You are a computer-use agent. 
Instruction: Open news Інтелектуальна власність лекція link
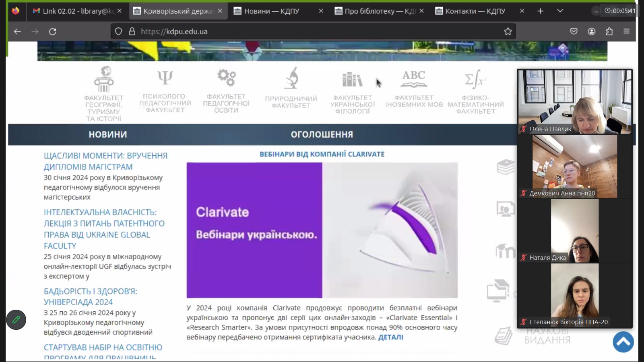coord(104,229)
